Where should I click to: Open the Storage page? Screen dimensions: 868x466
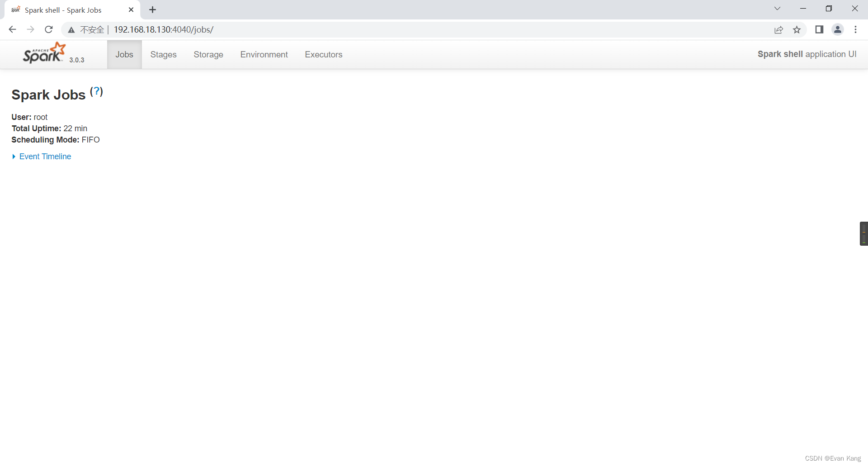[208, 54]
